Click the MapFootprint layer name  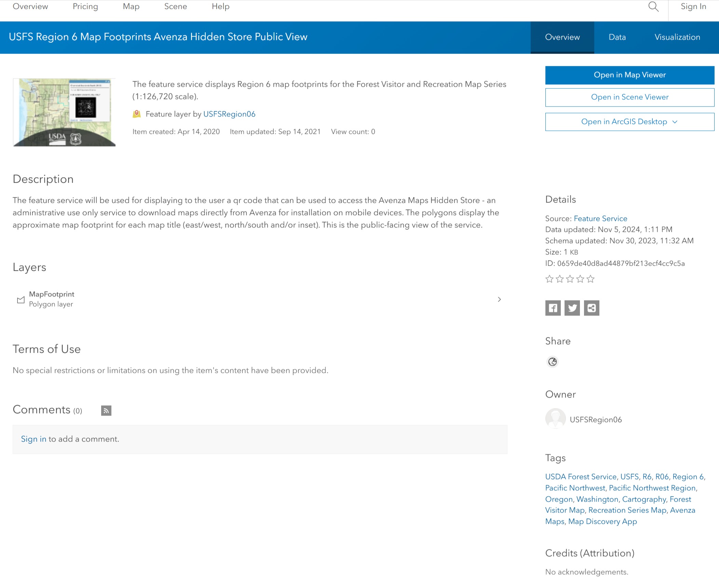[52, 294]
